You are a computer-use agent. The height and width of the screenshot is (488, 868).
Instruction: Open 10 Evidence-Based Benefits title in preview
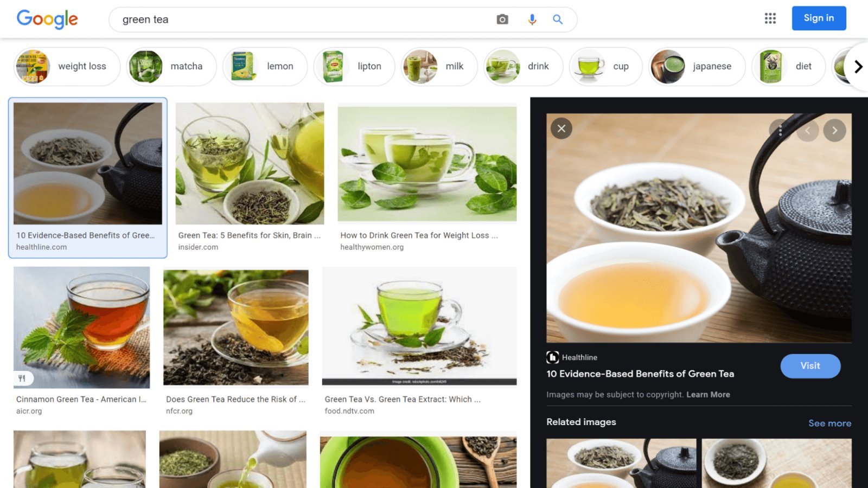coord(640,374)
